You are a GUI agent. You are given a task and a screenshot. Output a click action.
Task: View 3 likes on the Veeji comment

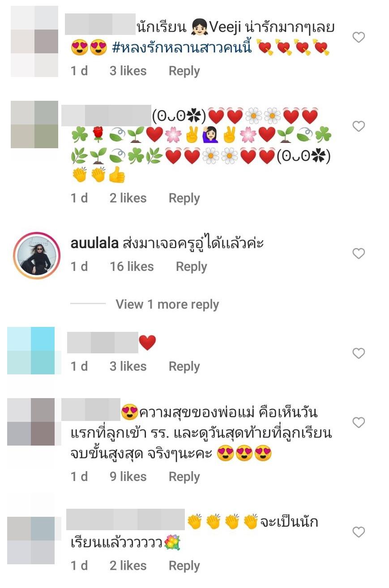tap(128, 71)
